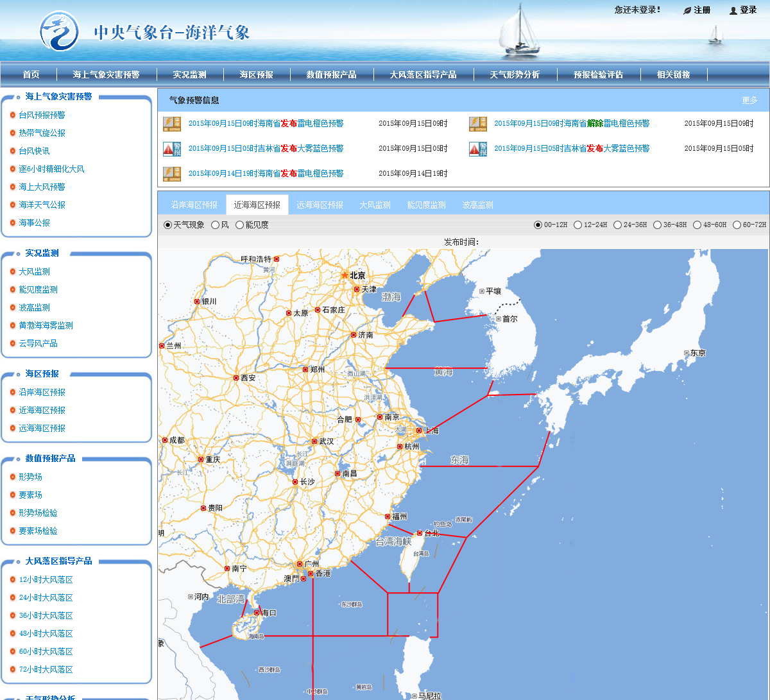The image size is (770, 700).
Task: Click the orange bullet beside 台风预报预警
Action: (x=13, y=115)
